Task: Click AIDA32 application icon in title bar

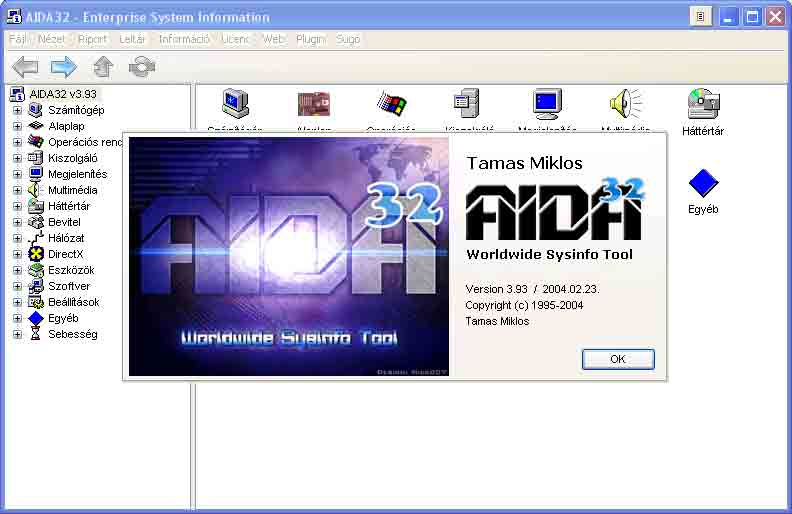Action: (x=14, y=17)
